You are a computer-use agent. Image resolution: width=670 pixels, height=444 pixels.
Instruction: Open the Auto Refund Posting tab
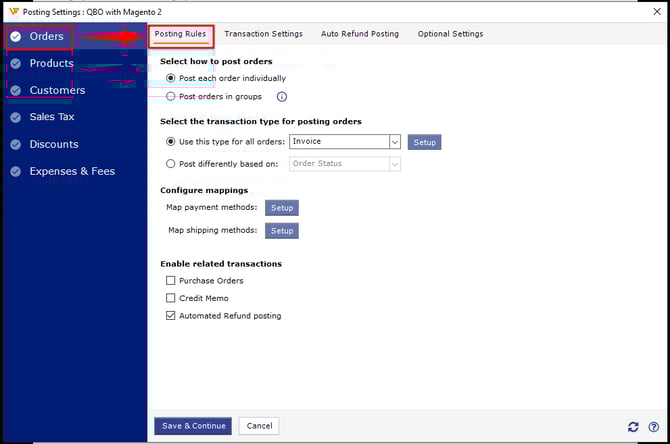pos(359,34)
